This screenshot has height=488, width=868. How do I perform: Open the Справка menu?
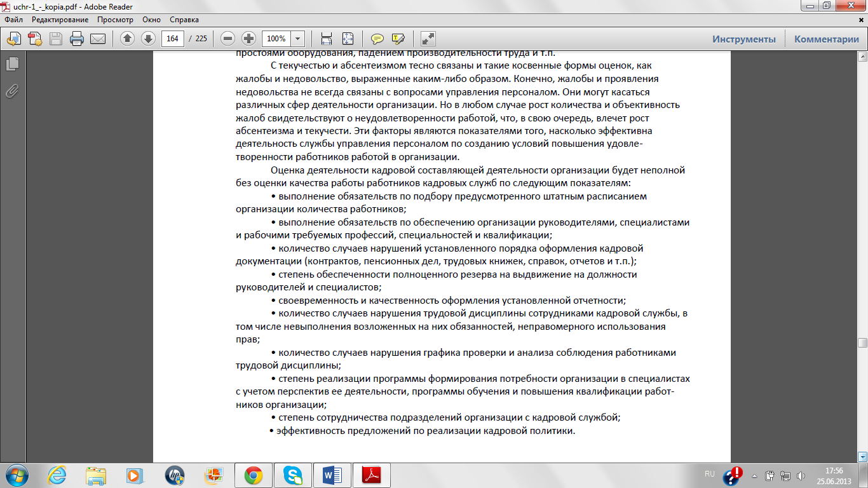coord(184,20)
